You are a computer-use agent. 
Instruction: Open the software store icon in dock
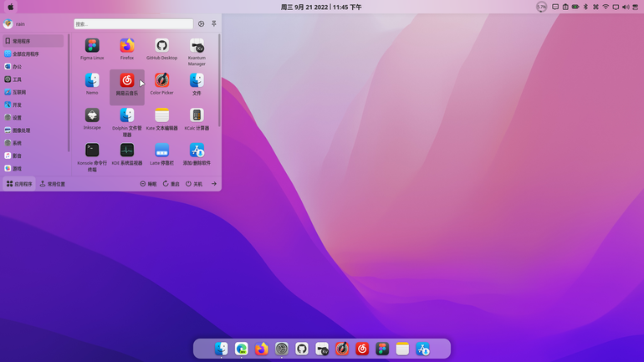pyautogui.click(x=422, y=349)
